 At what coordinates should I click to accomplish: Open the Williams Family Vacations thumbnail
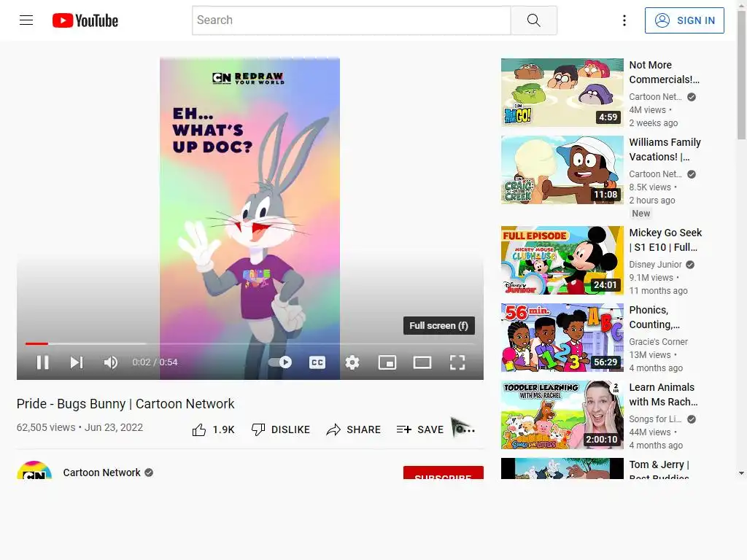pos(562,170)
